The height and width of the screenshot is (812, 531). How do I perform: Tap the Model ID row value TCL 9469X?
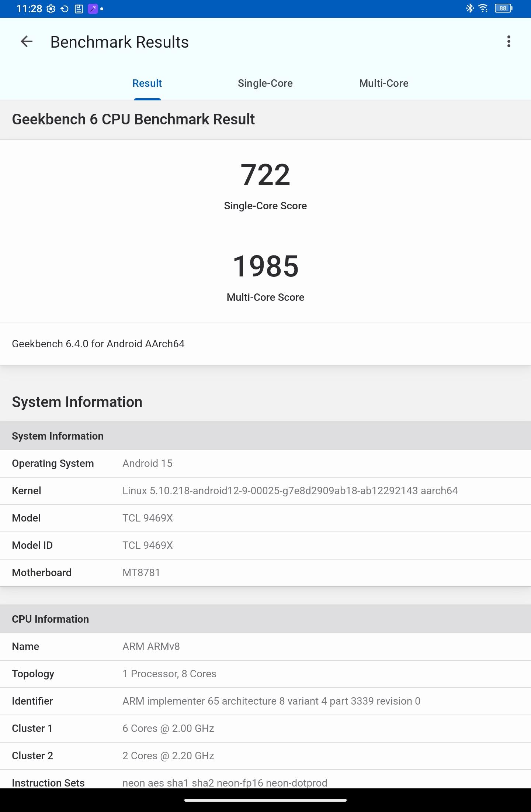tap(147, 546)
